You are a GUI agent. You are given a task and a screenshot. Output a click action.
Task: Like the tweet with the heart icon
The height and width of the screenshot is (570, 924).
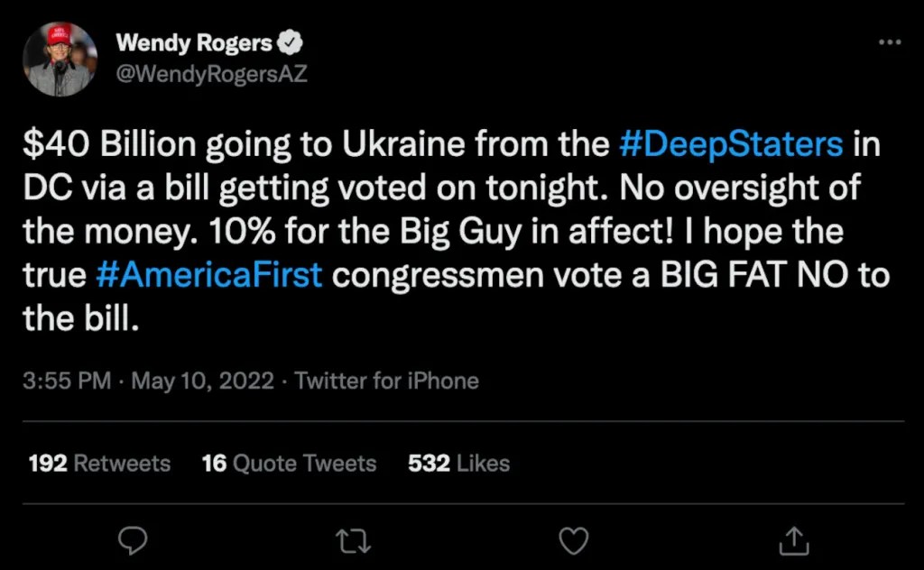pyautogui.click(x=574, y=539)
